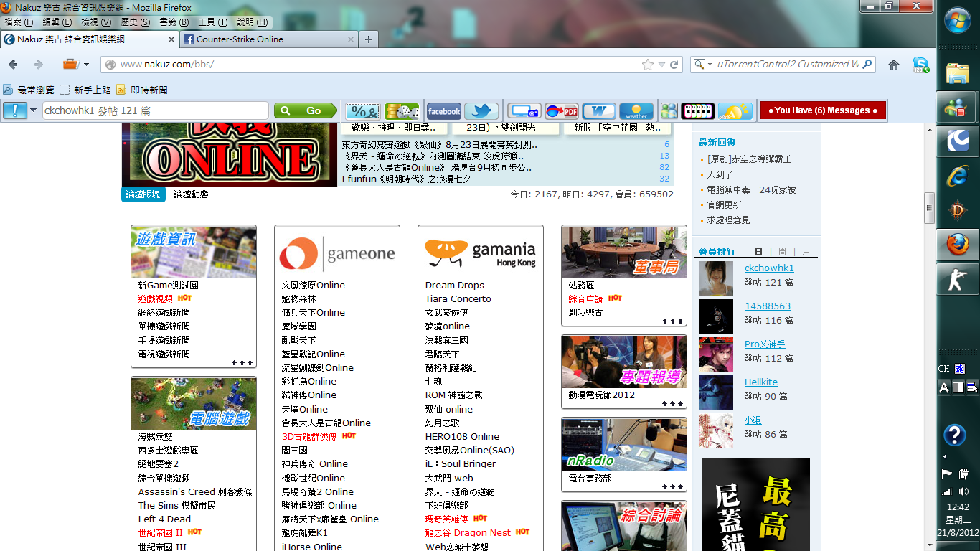The width and height of the screenshot is (980, 551).
Task: Open the 編輯 (E) menu
Action: coord(57,22)
